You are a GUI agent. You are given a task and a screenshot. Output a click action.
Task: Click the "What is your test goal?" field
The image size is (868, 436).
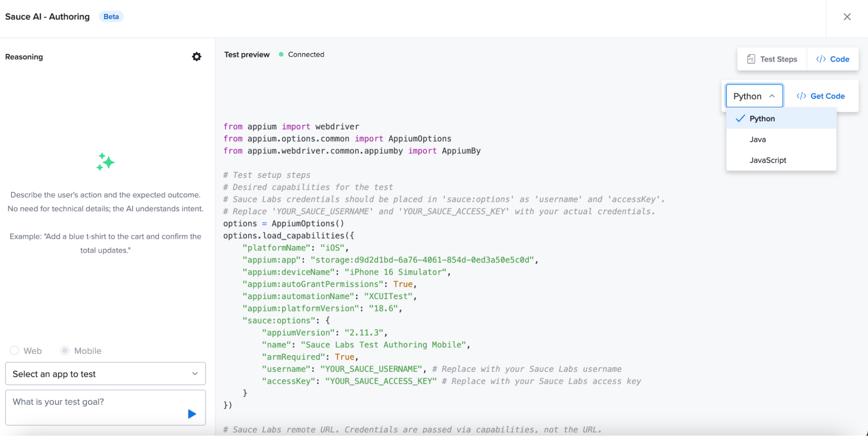tap(87, 402)
